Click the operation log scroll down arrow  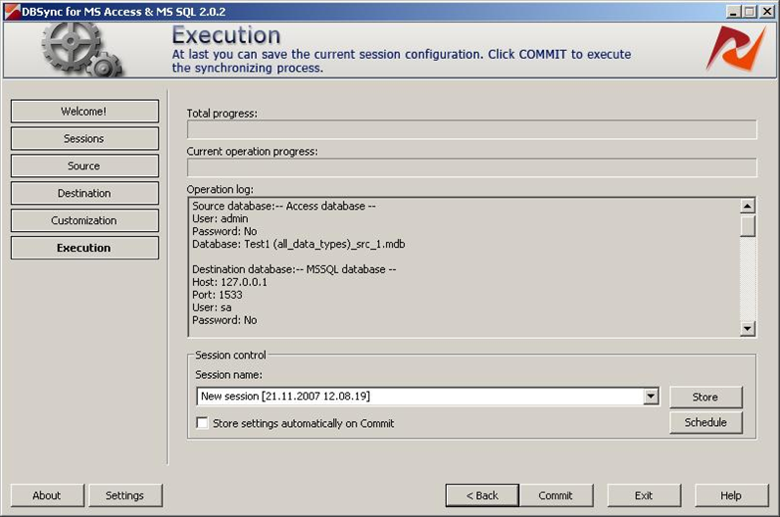(x=747, y=328)
